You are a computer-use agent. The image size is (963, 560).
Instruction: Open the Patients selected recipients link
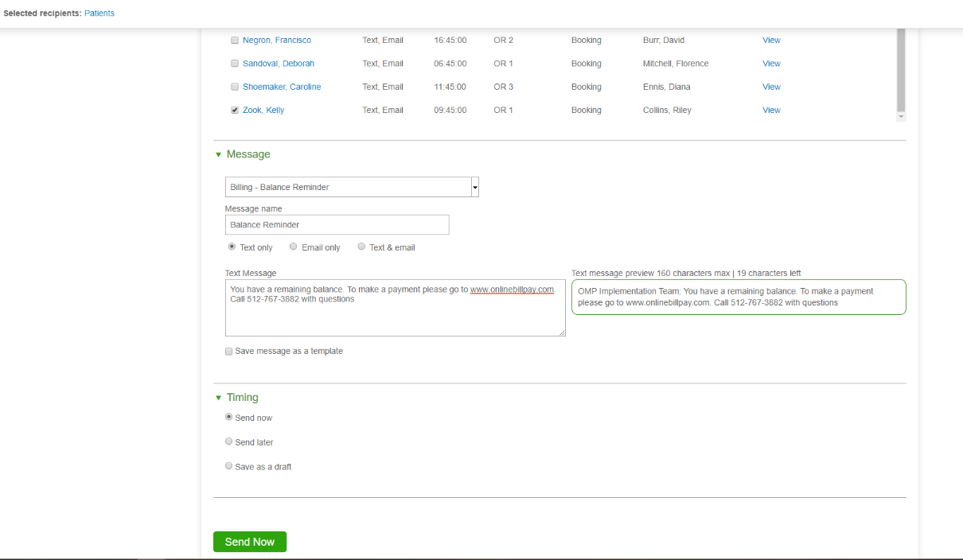99,14
